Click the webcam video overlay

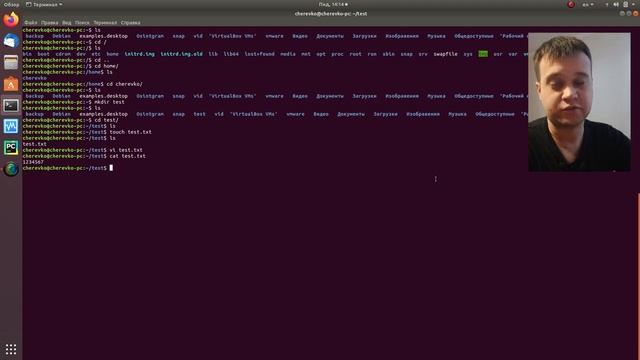click(x=579, y=102)
